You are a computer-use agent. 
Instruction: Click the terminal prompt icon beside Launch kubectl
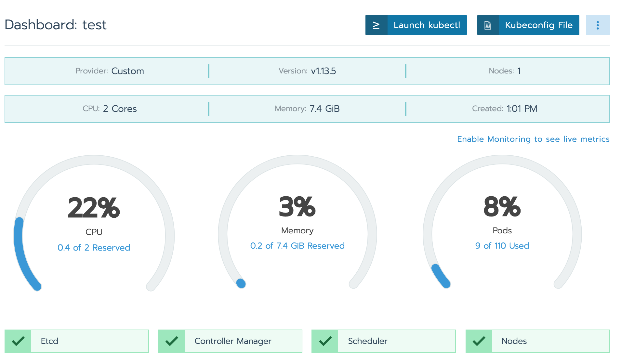376,25
